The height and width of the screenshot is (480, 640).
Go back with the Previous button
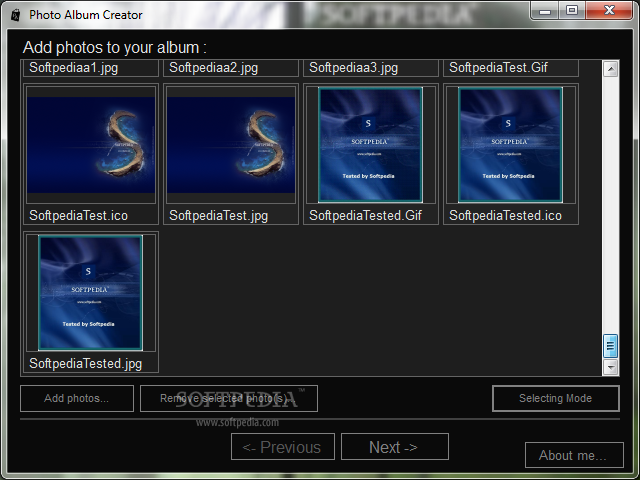(x=282, y=447)
